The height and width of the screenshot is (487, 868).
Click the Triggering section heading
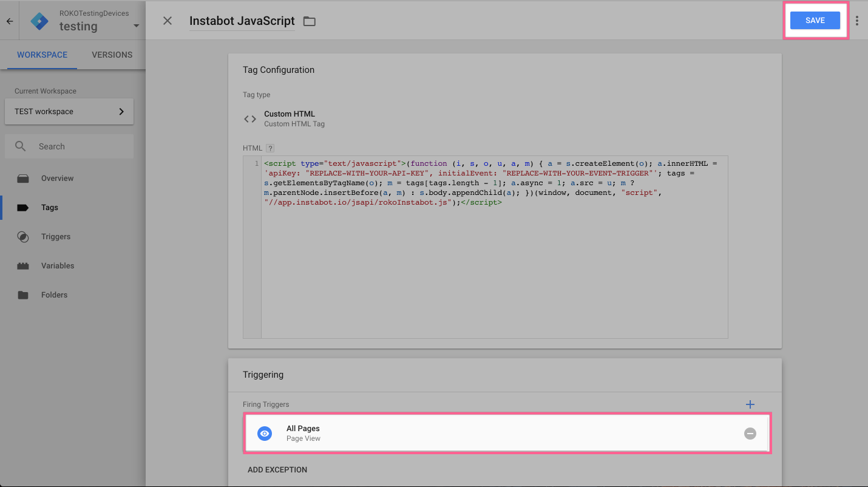(263, 375)
